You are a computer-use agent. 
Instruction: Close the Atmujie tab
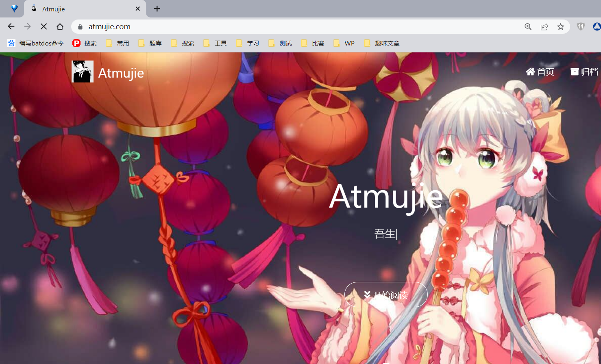pyautogui.click(x=137, y=9)
